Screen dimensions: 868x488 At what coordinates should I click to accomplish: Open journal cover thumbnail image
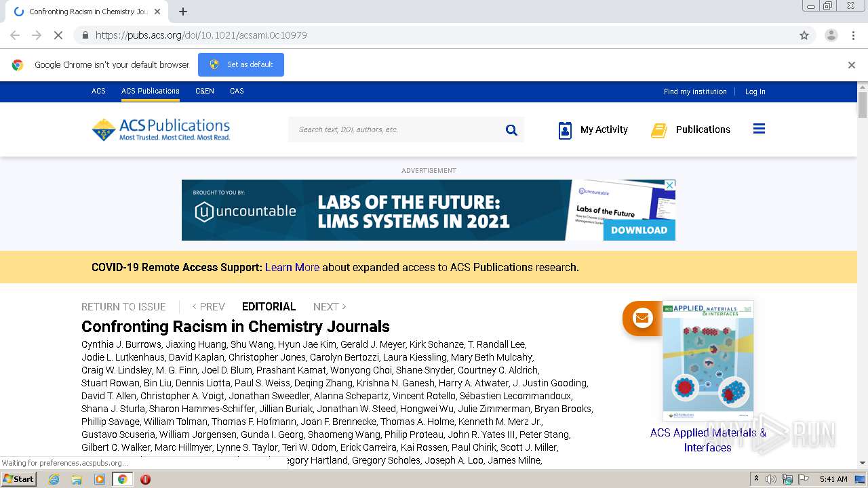click(708, 361)
